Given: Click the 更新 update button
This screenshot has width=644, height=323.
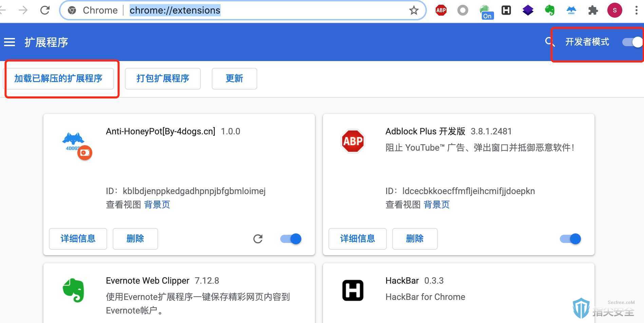Looking at the screenshot, I should point(234,79).
